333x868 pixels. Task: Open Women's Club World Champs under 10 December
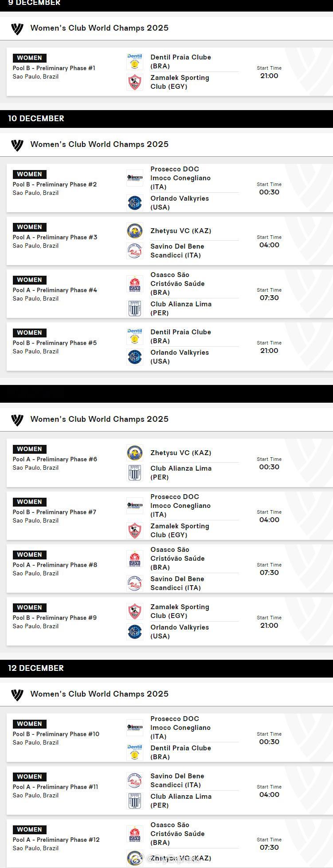coord(99,144)
